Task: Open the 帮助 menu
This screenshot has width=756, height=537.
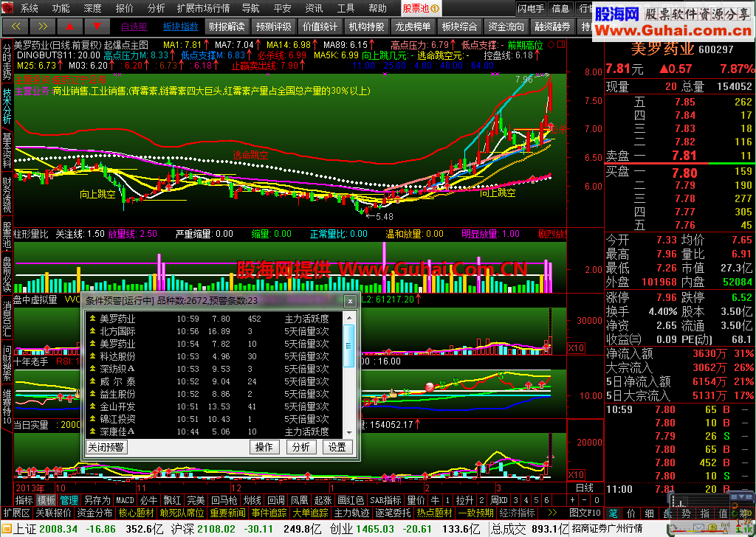Action: coord(377,8)
